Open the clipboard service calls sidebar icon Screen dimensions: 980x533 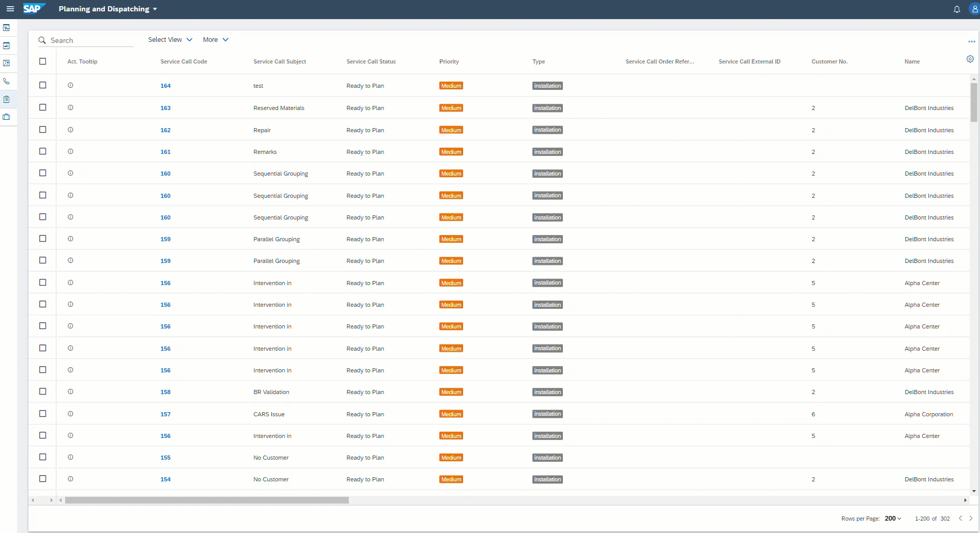[x=7, y=99]
